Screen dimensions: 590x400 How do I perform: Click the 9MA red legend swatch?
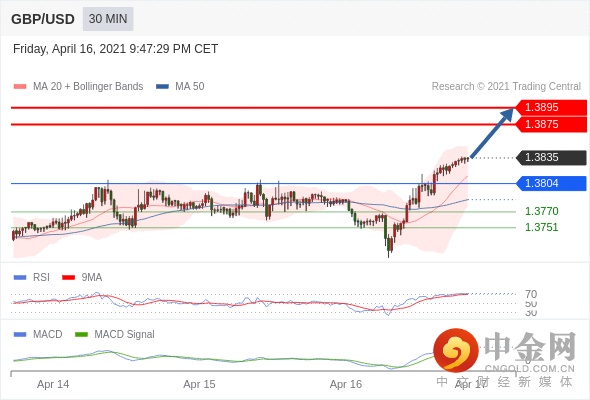(x=68, y=278)
